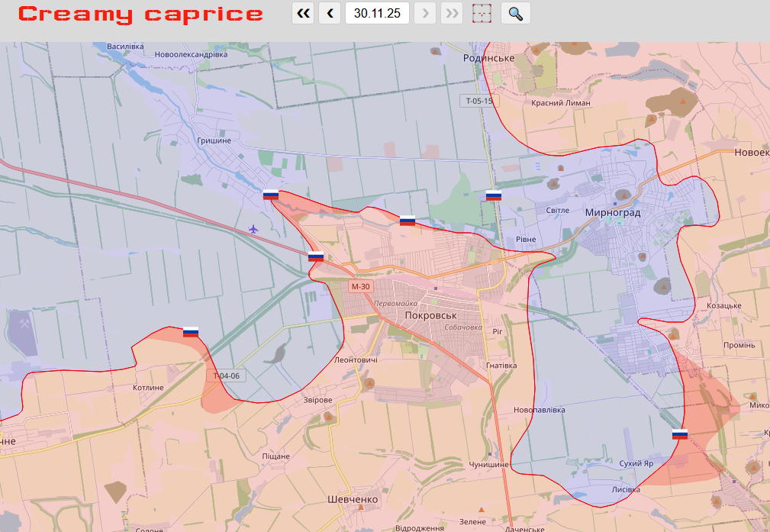
Task: Click the Сухий Яр label
Action: click(x=636, y=463)
